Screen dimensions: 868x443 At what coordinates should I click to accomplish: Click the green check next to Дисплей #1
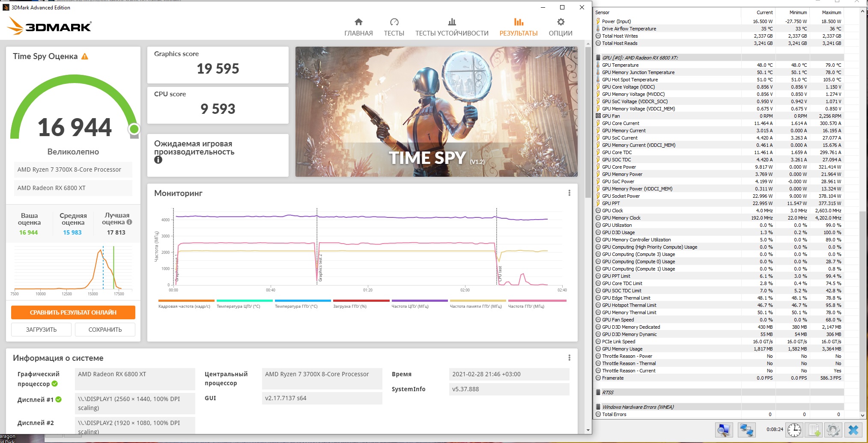click(59, 399)
